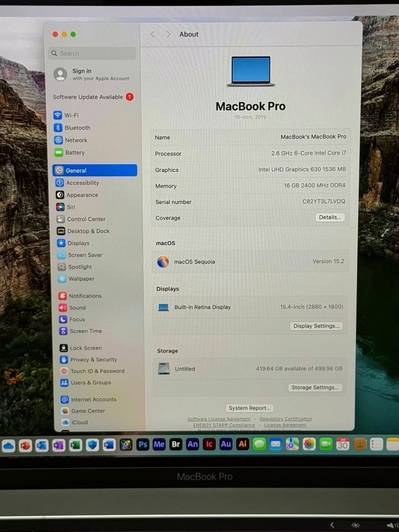The image size is (399, 532).
Task: Open Battery settings pane
Action: [70, 153]
